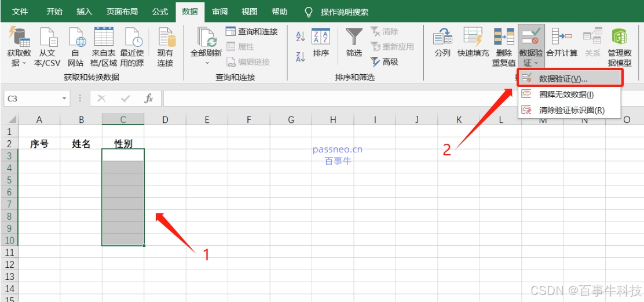644x302 pixels.
Task: Select column A header
Action: coord(39,119)
